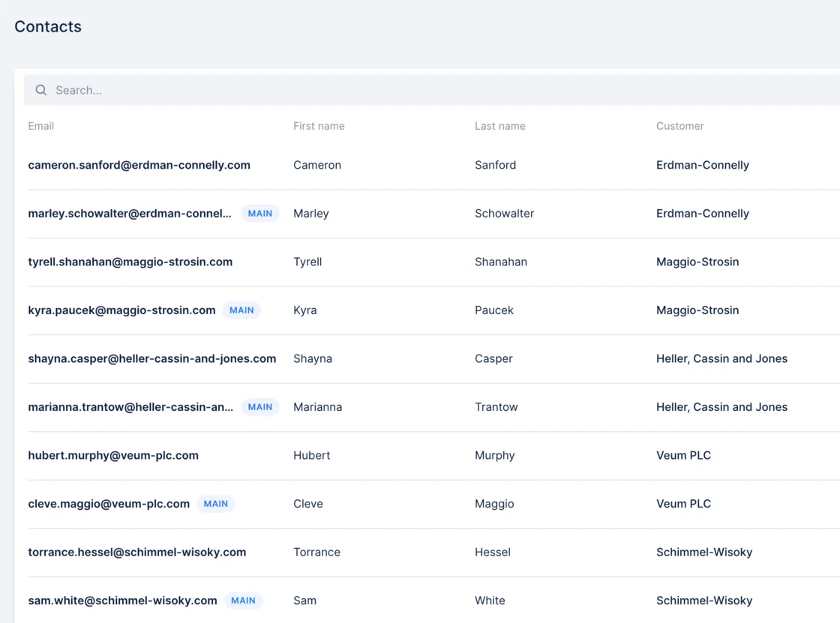840x623 pixels.
Task: Open contact tyrell.shanahan@maggio-strosin.com
Action: point(130,262)
